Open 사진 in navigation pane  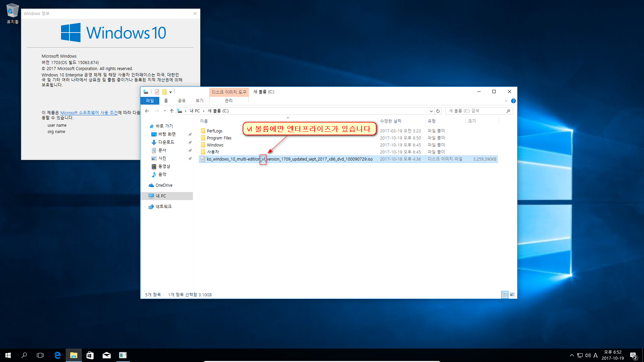pos(162,158)
